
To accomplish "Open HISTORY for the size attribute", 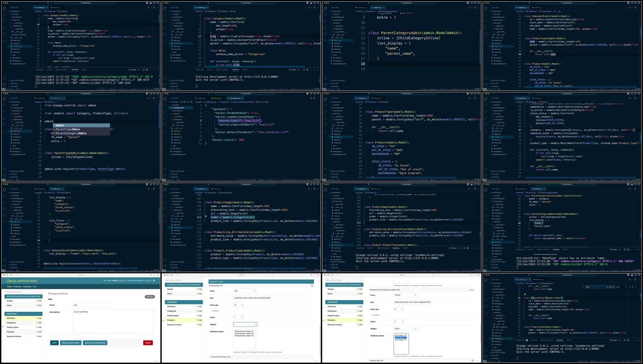I will pos(149,297).
